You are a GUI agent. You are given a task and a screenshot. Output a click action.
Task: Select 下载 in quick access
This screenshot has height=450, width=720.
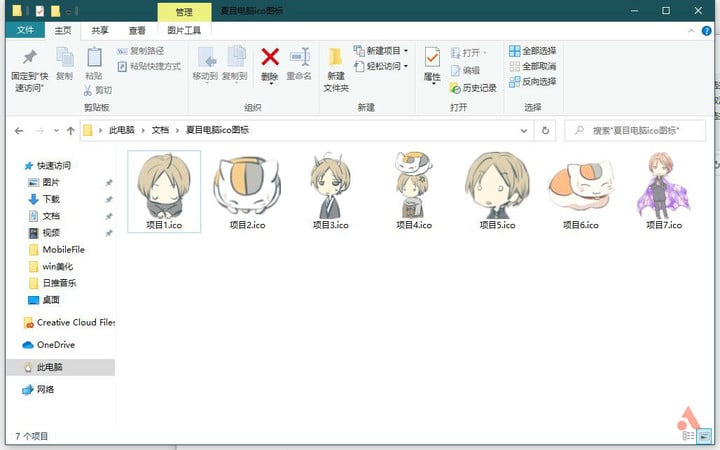tap(51, 199)
